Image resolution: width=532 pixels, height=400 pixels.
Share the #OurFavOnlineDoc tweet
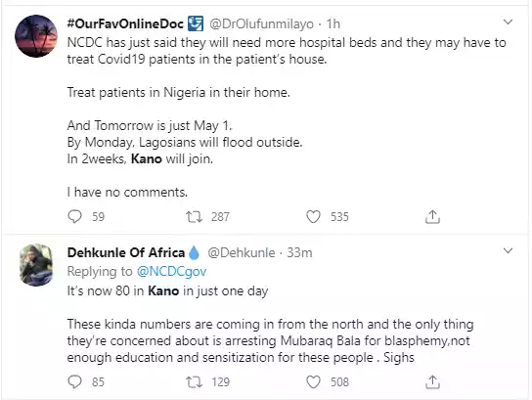[x=432, y=217]
